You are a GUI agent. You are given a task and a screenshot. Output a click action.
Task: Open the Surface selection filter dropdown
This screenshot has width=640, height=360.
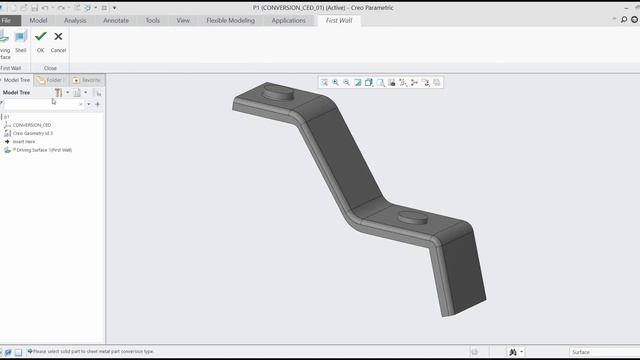pos(604,352)
